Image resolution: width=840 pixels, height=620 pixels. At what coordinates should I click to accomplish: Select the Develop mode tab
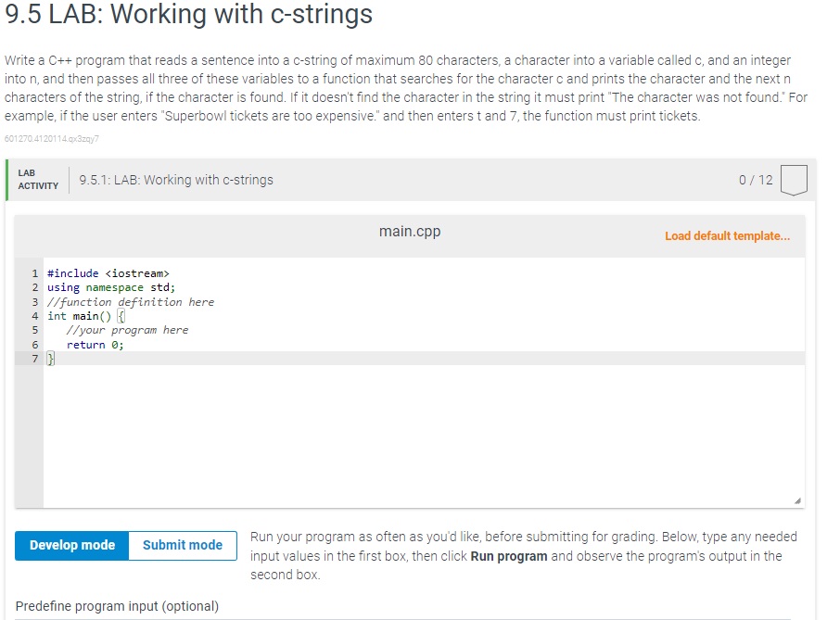pos(70,545)
